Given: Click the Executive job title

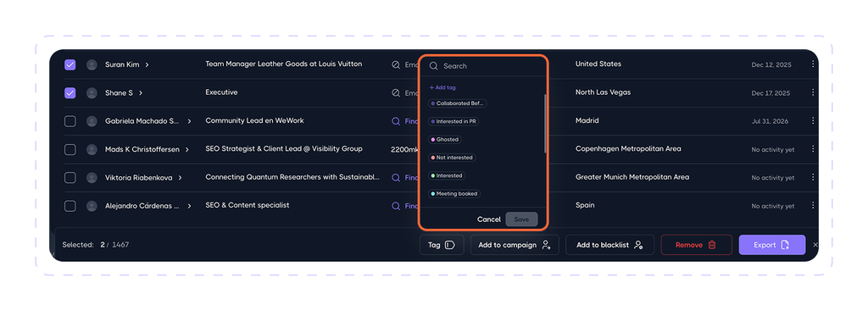Looking at the screenshot, I should pyautogui.click(x=221, y=92).
